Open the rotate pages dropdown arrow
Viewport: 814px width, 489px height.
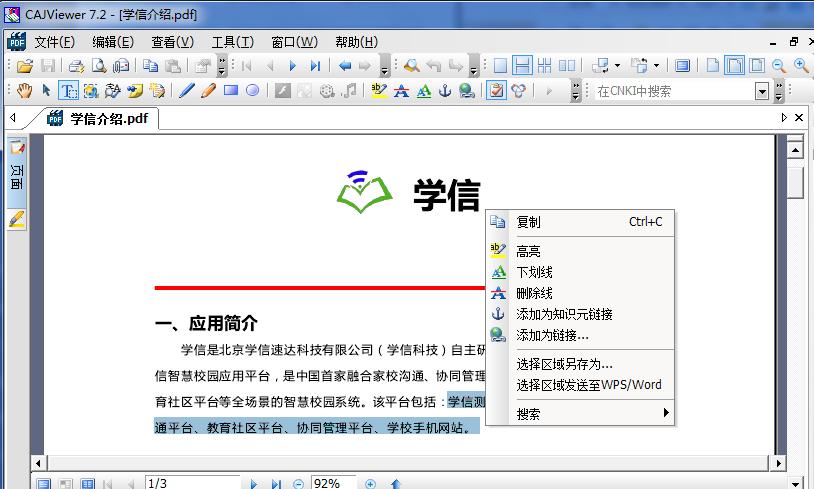point(617,66)
